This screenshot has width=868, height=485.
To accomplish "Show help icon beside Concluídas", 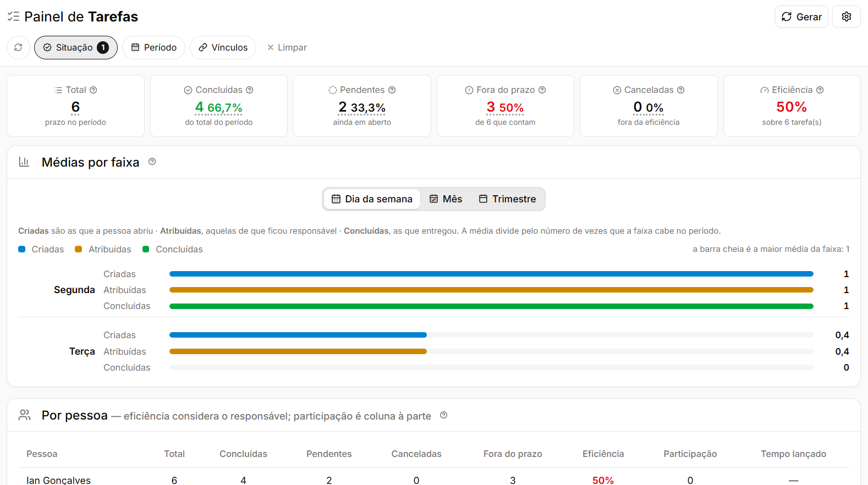I will [x=250, y=90].
